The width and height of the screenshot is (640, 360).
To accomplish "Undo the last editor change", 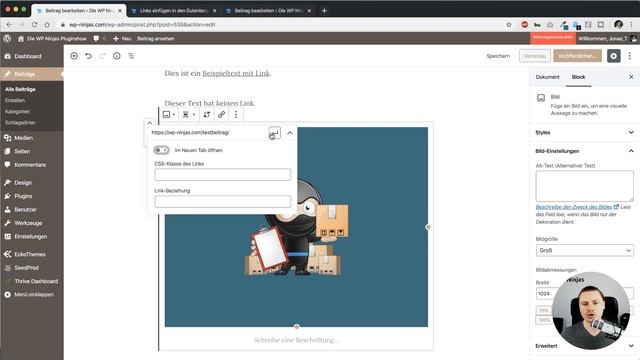I will [88, 56].
